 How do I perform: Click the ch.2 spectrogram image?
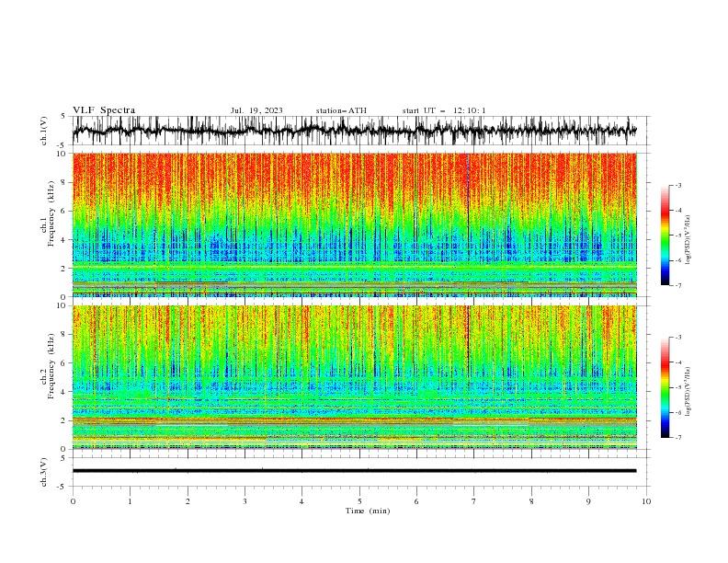[355, 377]
